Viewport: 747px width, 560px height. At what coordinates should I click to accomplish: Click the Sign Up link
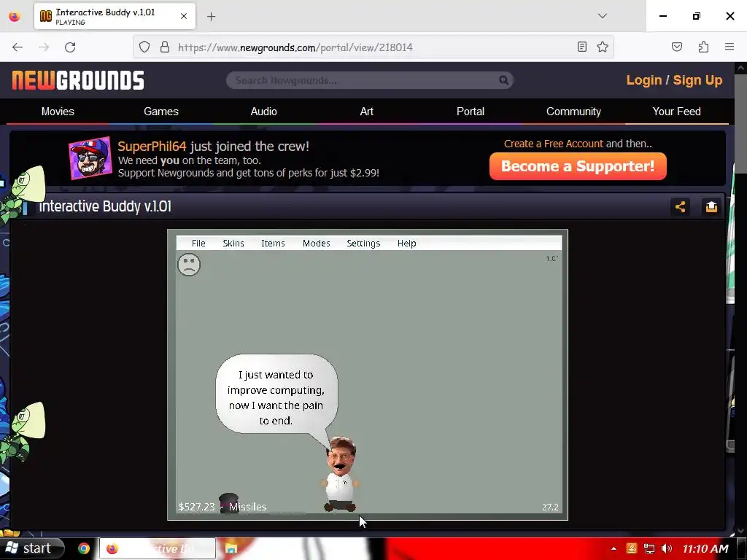[x=698, y=80]
